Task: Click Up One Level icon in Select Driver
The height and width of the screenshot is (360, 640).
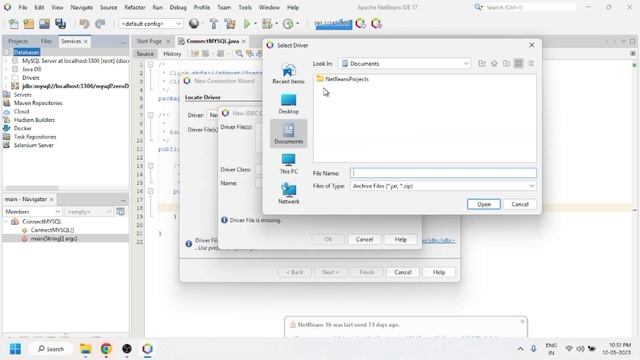Action: click(x=482, y=64)
